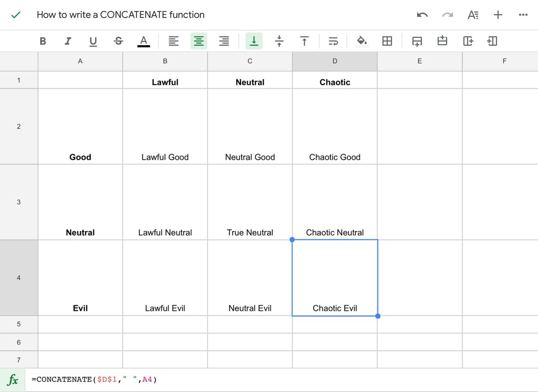
Task: Toggle text wrapping
Action: [x=333, y=41]
